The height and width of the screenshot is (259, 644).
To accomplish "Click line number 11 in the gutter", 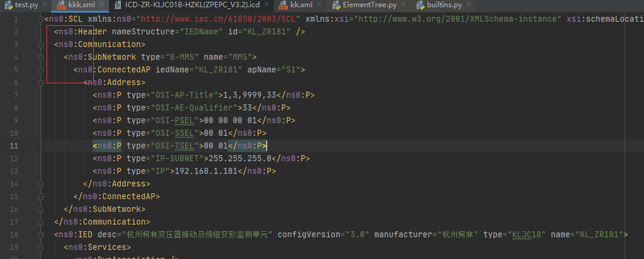I will 14,146.
